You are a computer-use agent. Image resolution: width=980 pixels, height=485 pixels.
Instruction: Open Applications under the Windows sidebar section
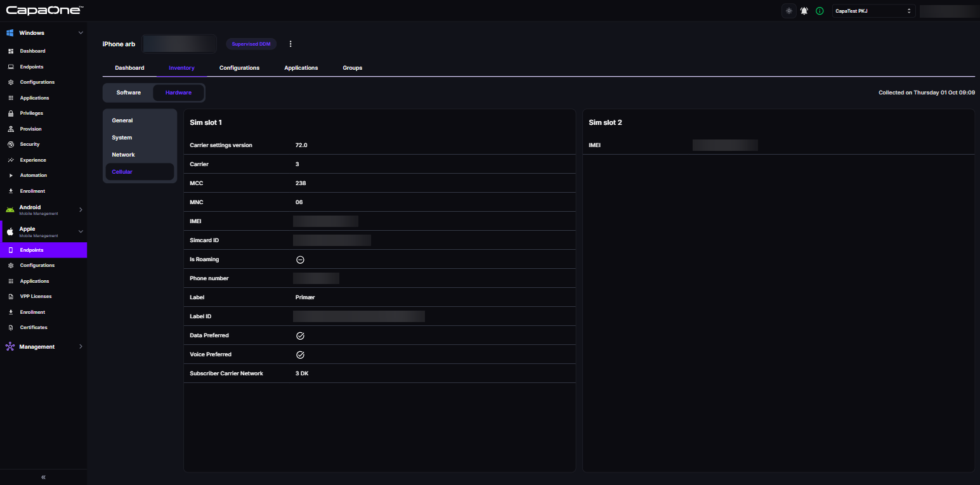[34, 98]
